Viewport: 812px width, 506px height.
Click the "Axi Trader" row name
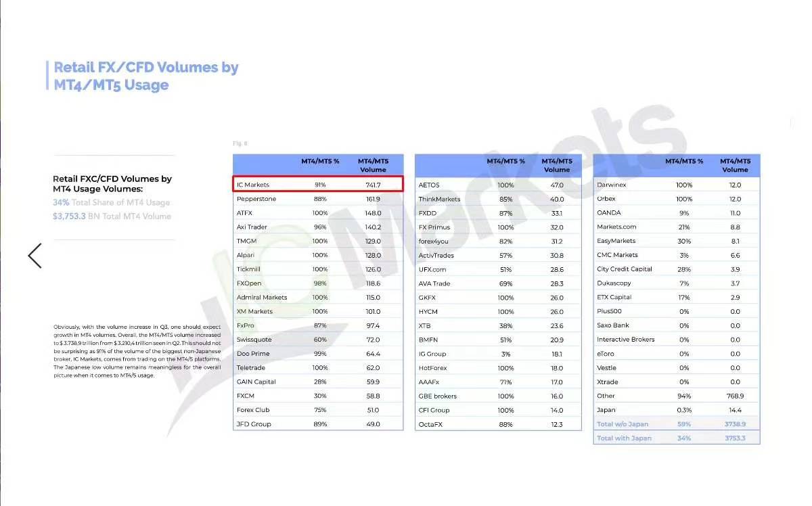point(252,227)
